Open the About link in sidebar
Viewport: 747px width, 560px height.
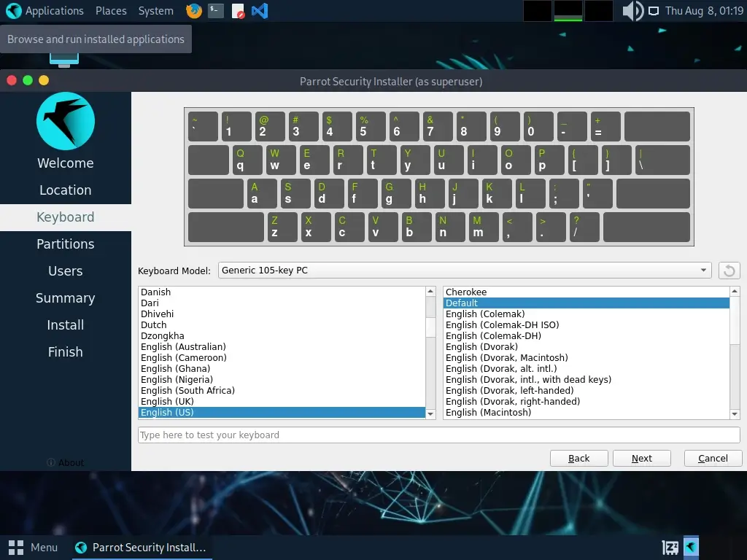[66, 462]
